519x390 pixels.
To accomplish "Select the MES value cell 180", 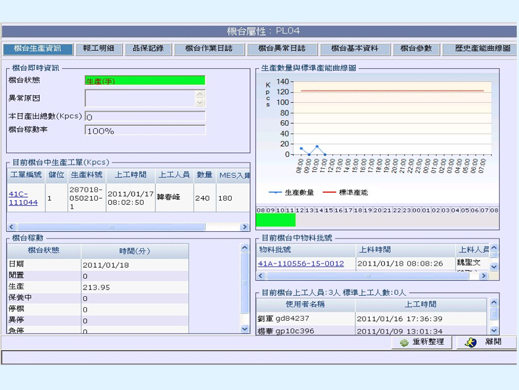I will (233, 198).
